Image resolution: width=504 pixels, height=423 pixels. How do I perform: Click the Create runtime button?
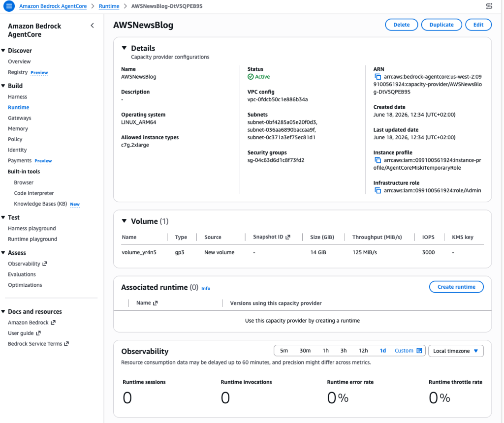pos(456,287)
